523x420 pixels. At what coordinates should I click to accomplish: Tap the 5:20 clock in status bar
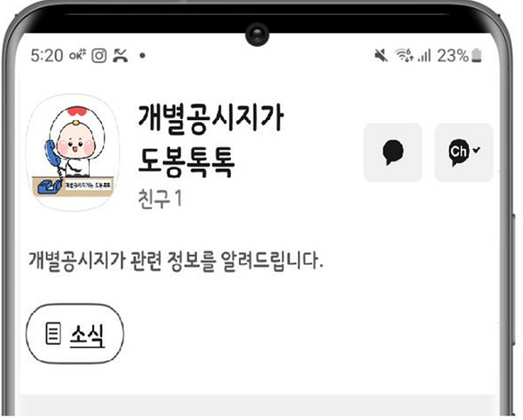47,56
